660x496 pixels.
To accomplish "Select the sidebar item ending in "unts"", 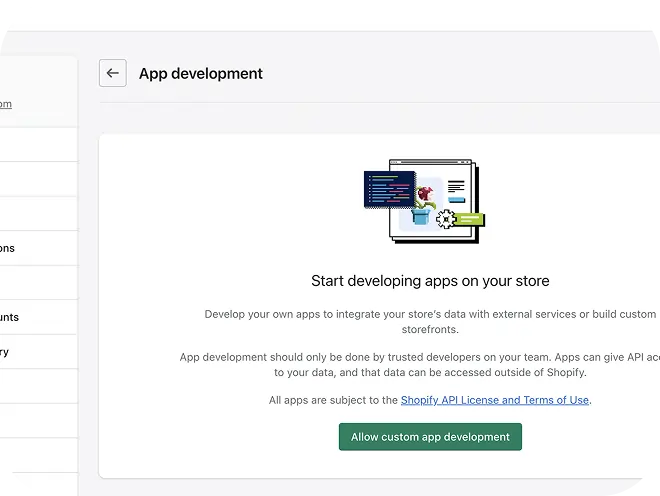I will [10, 317].
